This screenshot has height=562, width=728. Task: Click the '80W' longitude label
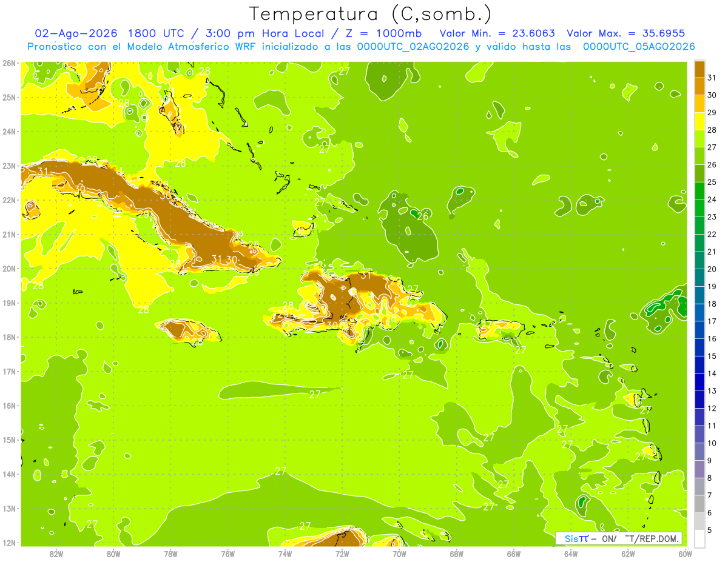click(x=113, y=553)
